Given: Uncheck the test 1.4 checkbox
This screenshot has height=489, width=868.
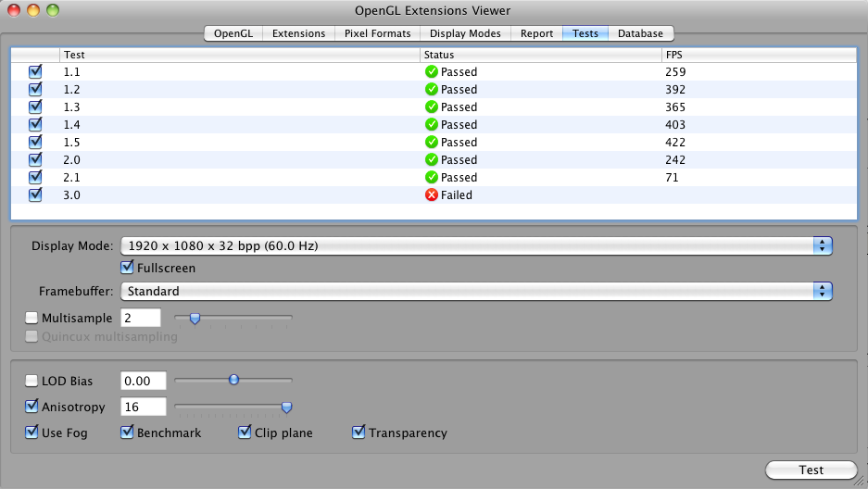Looking at the screenshot, I should coord(35,124).
